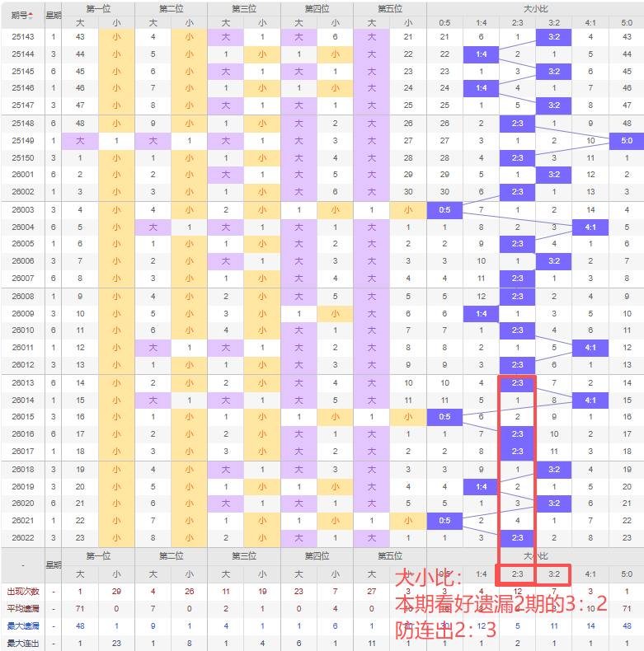
Task: Select period row 26005
Action: click(x=322, y=244)
